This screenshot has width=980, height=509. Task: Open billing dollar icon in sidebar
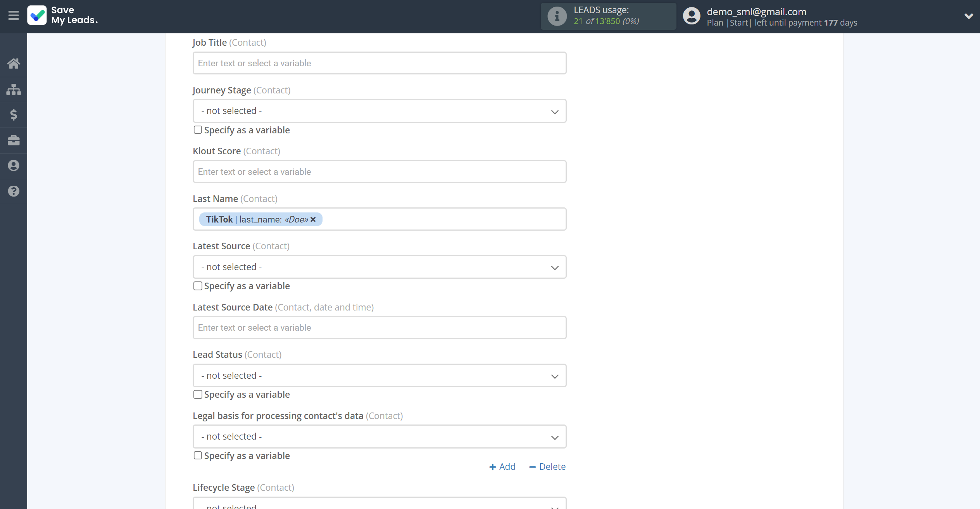pos(14,115)
